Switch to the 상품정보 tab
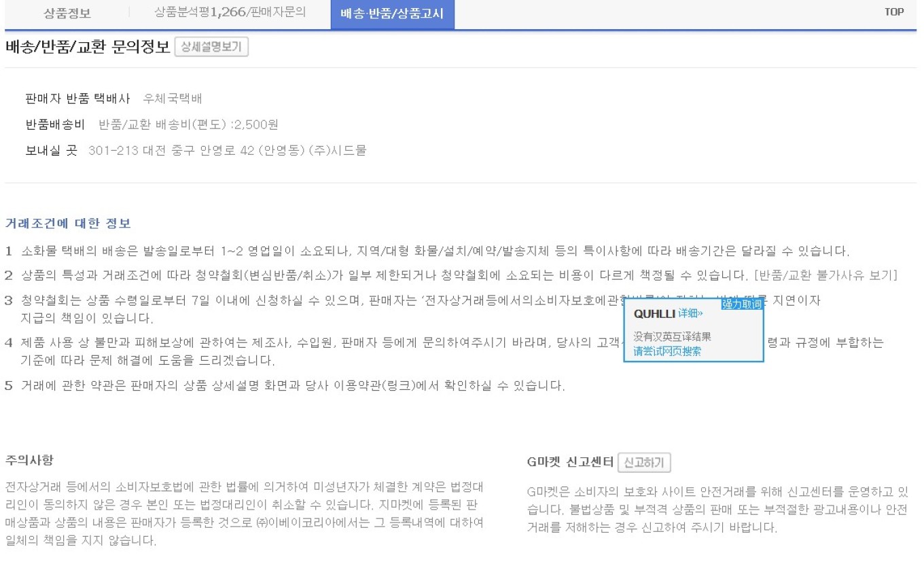924x587 pixels. pyautogui.click(x=67, y=13)
